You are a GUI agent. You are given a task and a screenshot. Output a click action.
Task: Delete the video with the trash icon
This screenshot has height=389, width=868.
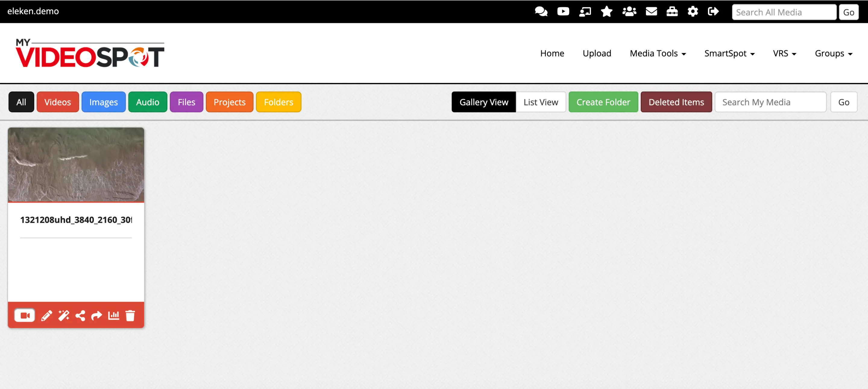click(x=131, y=316)
